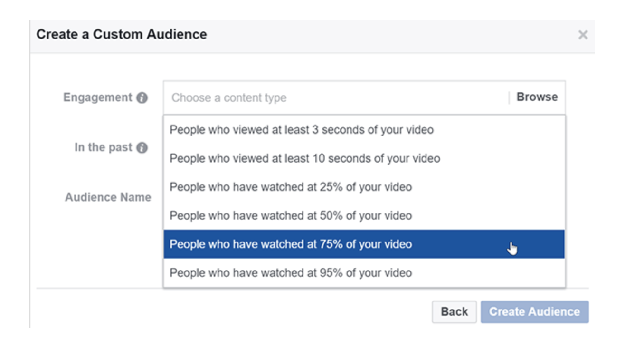Click the divider beside Browse
This screenshot has width=644, height=349.
click(509, 97)
